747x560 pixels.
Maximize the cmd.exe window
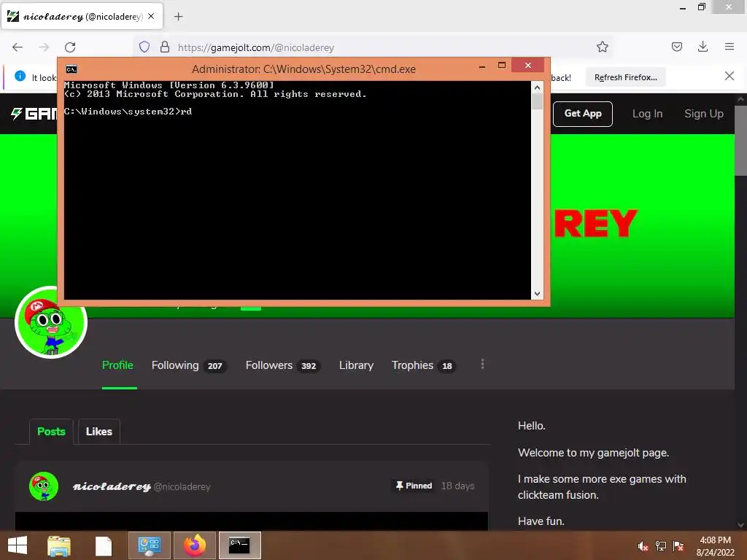502,65
